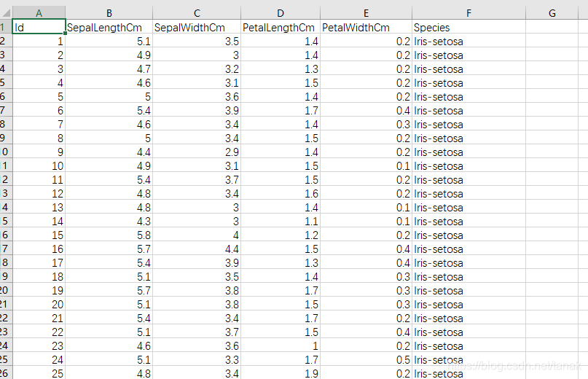
Task: Select empty column G cell in Id 4 row
Action: (x=552, y=82)
